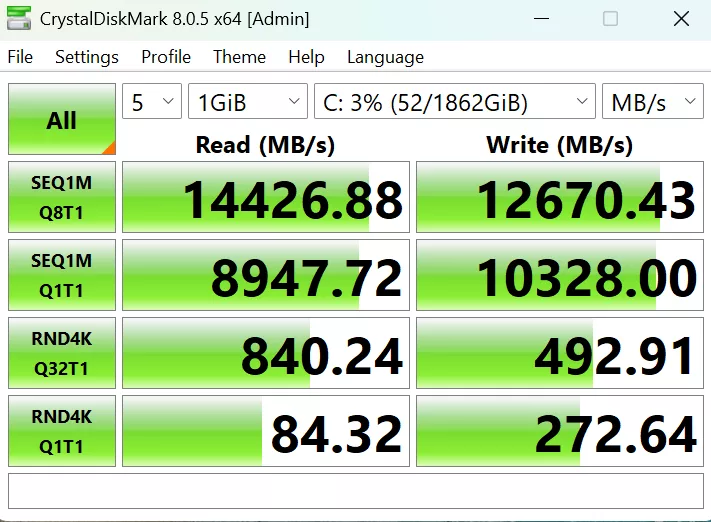This screenshot has height=522, width=711.
Task: Open the C: drive selection dropdown
Action: pyautogui.click(x=454, y=101)
